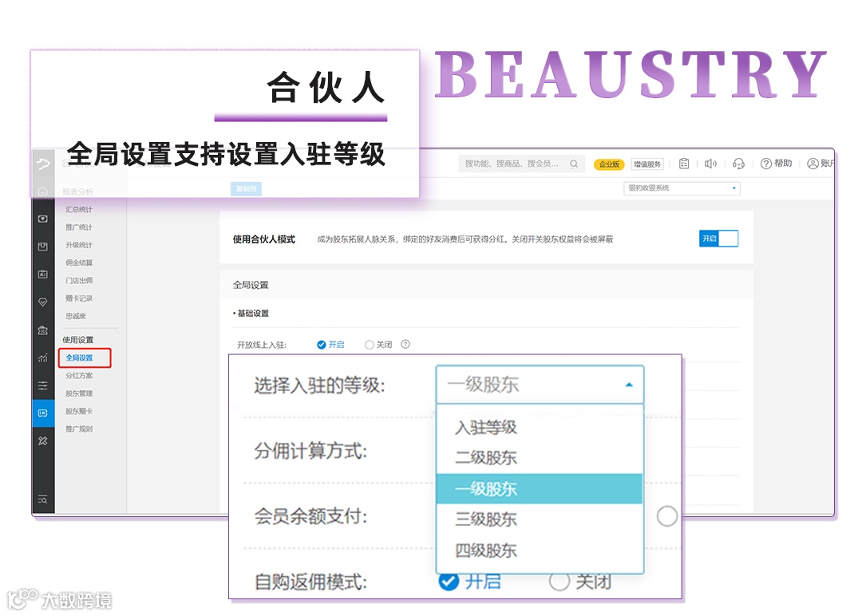Screen dimensions: 862x616
Task: Click the 使用合伙人模式 label
Action: [264, 239]
